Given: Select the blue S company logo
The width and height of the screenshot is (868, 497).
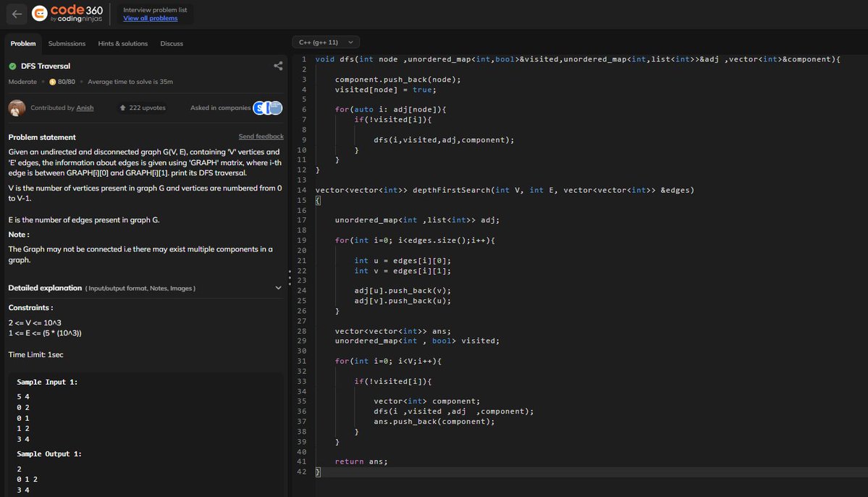Looking at the screenshot, I should coord(258,107).
